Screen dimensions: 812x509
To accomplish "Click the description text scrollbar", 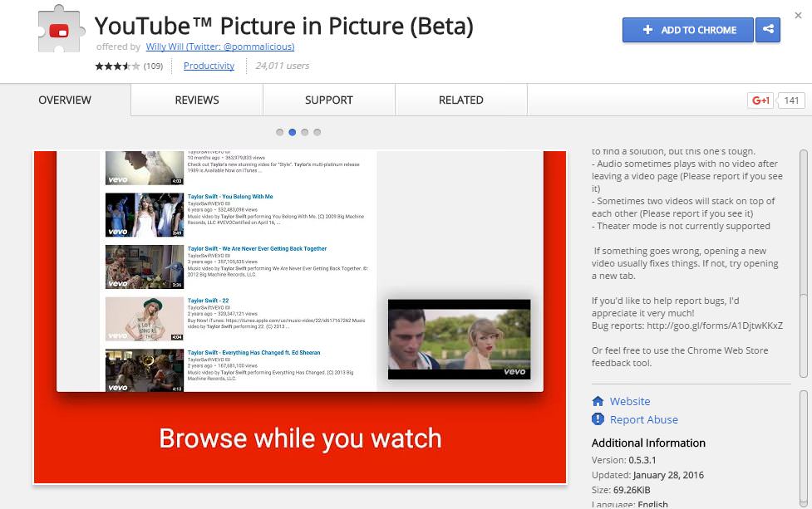I will [x=803, y=264].
